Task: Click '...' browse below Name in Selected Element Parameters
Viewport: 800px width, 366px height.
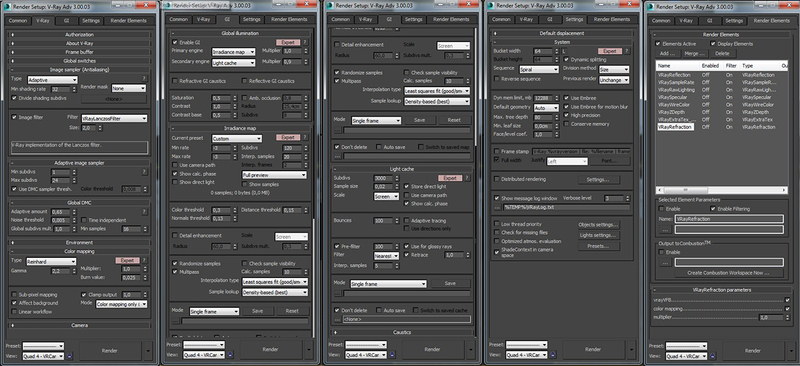Action: (x=664, y=229)
